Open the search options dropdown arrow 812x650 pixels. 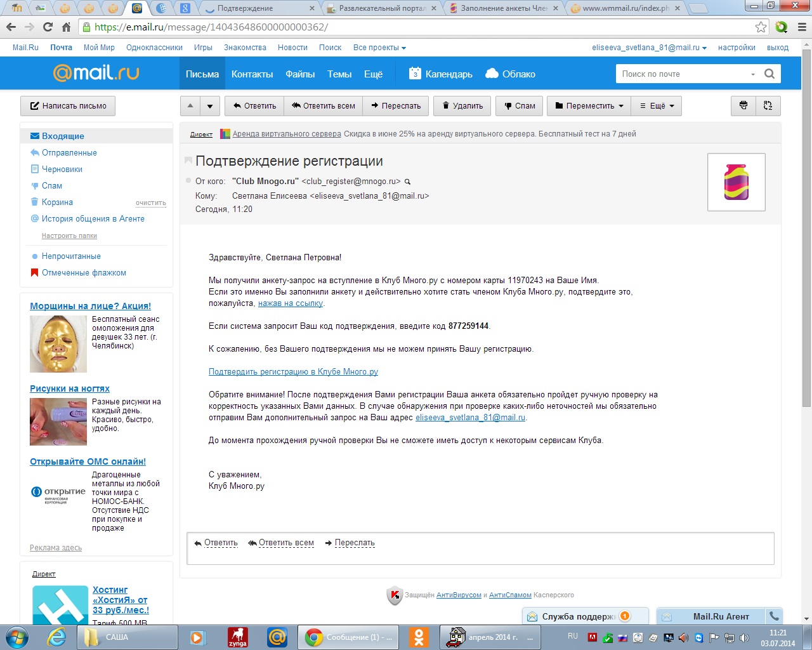click(753, 74)
